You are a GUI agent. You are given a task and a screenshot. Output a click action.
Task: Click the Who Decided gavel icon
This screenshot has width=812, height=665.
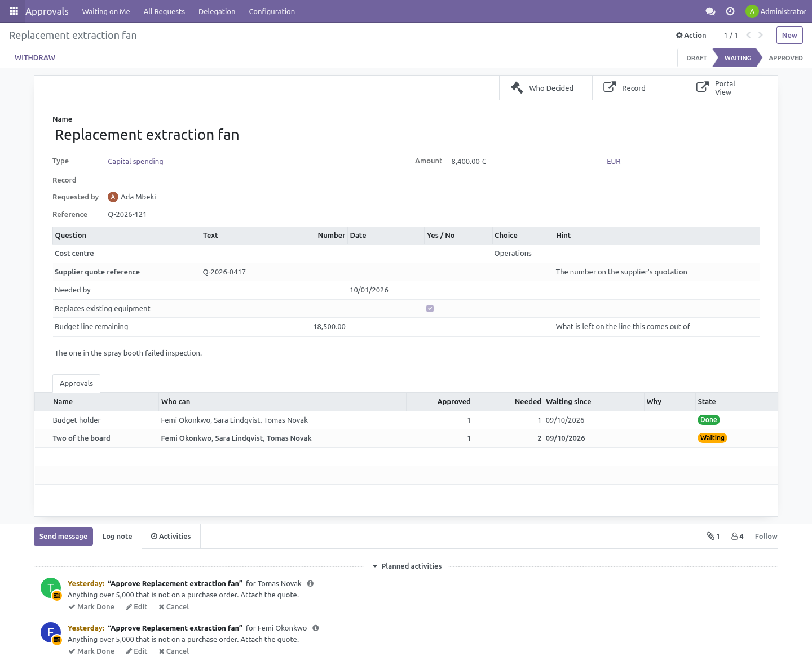click(517, 87)
